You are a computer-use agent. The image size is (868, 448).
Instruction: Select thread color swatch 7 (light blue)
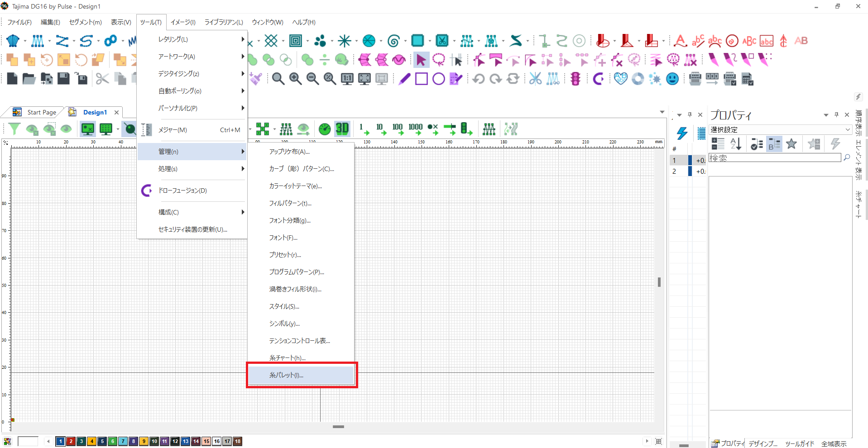coord(123,441)
